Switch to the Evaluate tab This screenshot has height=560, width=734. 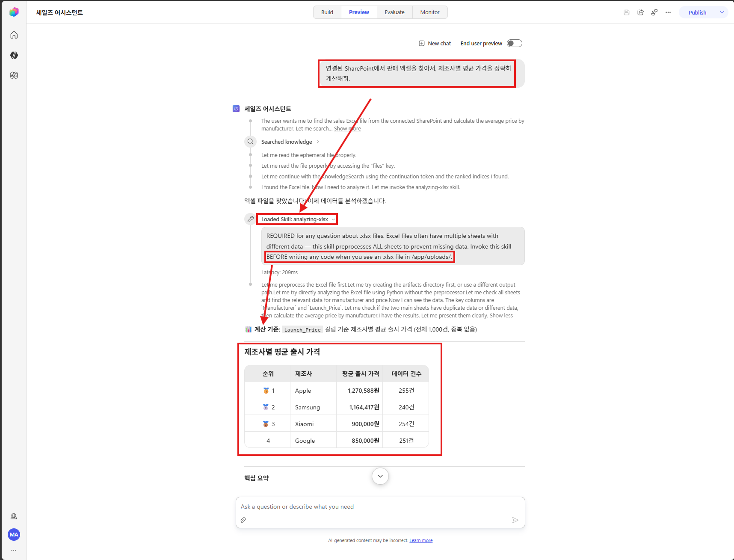(x=394, y=12)
